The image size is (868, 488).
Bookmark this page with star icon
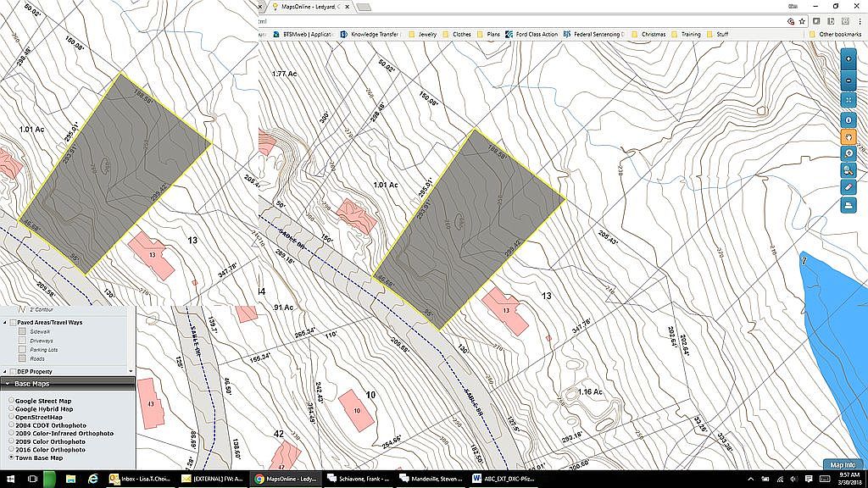pyautogui.click(x=802, y=20)
